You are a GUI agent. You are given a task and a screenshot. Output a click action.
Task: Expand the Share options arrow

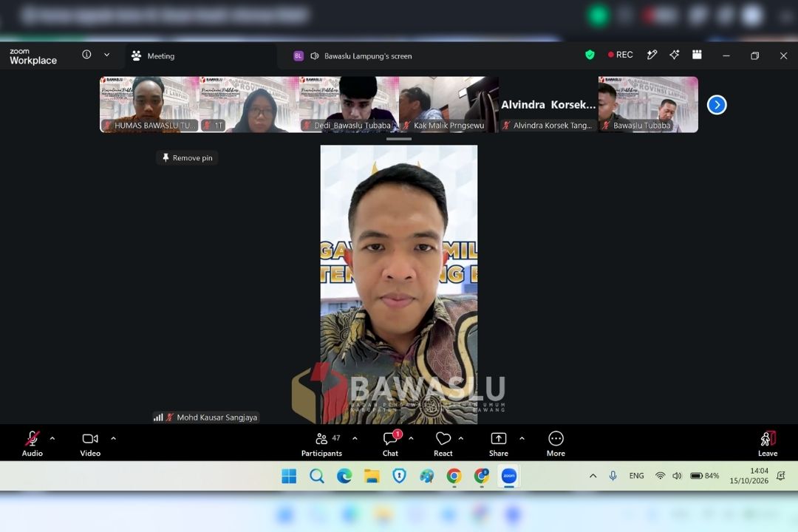coord(522,438)
